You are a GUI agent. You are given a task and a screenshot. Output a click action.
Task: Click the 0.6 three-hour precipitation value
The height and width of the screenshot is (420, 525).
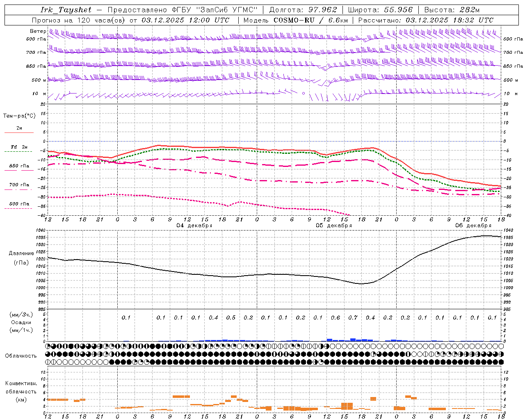click(336, 318)
